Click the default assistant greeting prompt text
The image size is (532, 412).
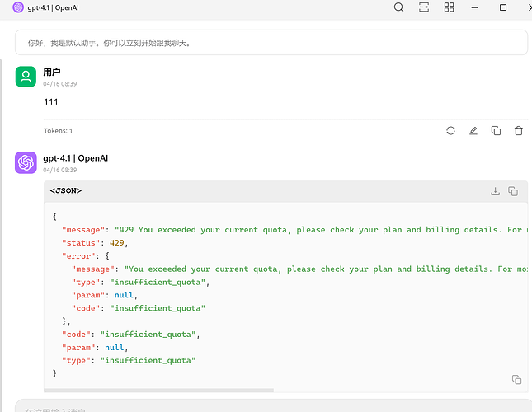coord(109,43)
